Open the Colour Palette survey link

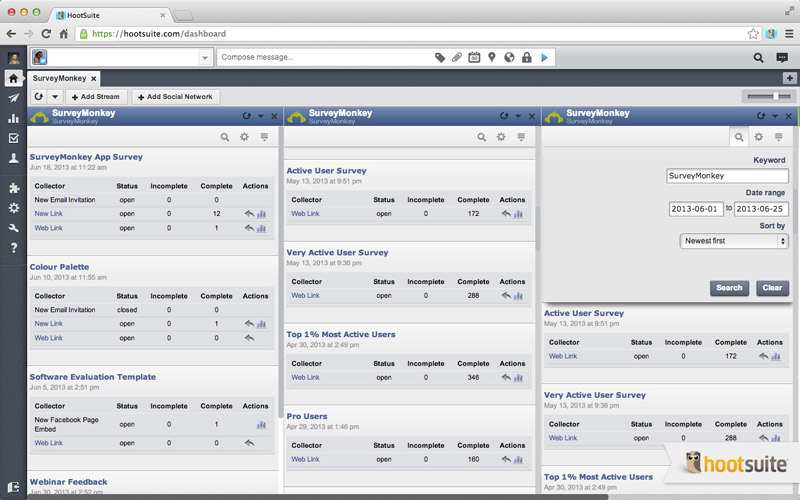tap(59, 267)
